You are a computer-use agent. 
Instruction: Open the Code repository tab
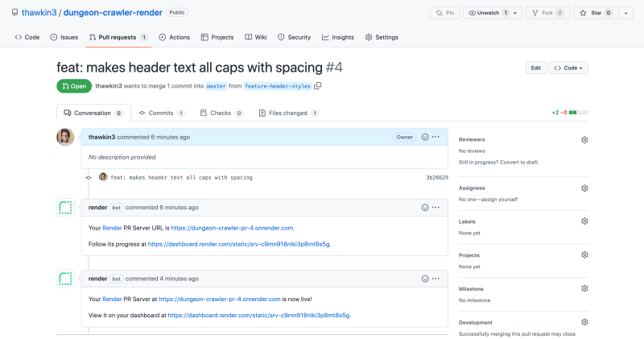pyautogui.click(x=27, y=37)
